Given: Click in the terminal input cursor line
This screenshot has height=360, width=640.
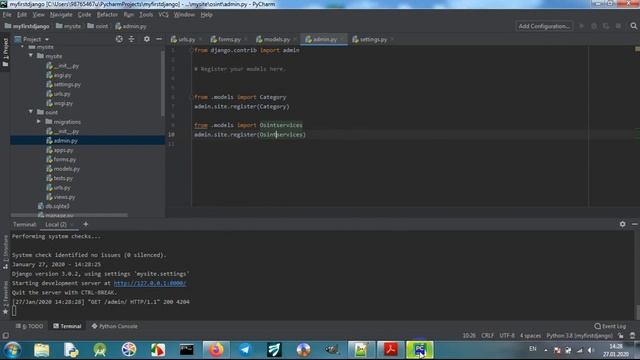Looking at the screenshot, I should [14, 311].
